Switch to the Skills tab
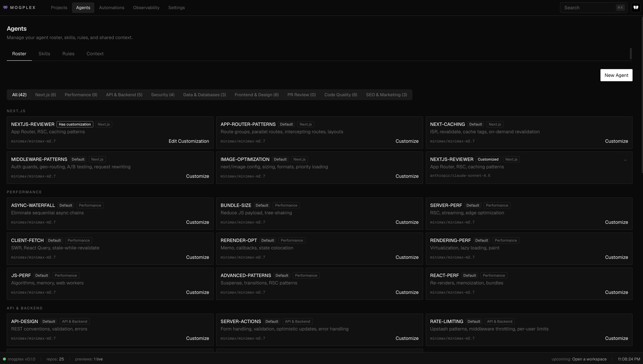 [44, 53]
